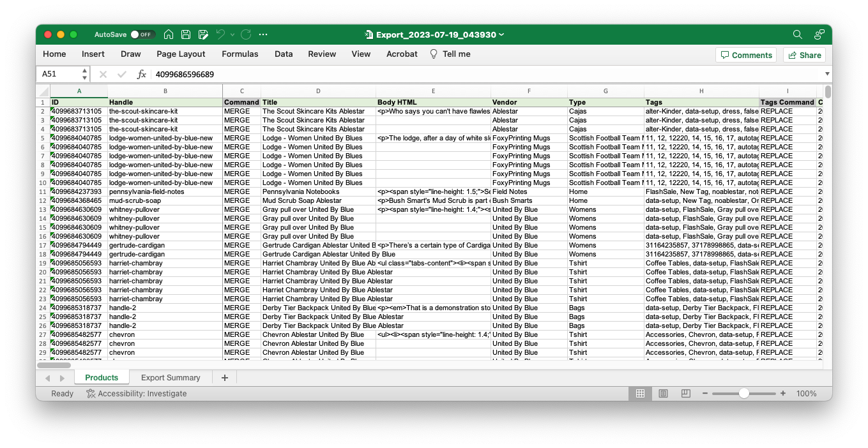Viewport: 868px width, 448px height.
Task: Click the vertical scrollbar thumb
Action: (828, 92)
